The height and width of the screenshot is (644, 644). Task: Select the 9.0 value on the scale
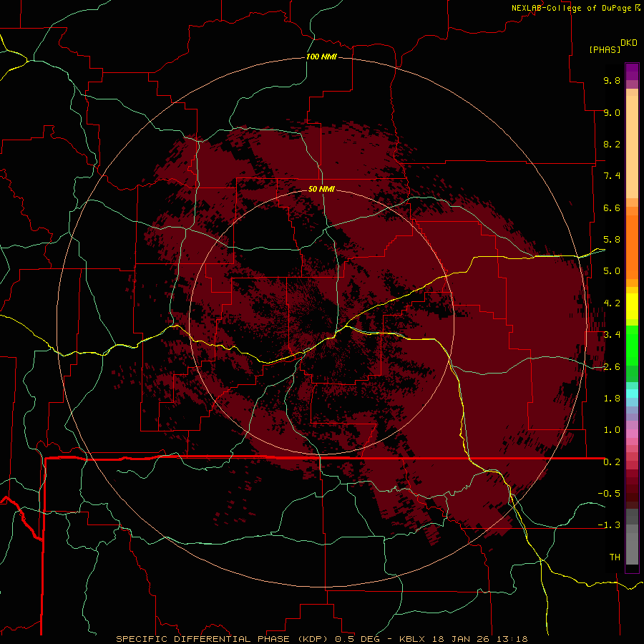[x=612, y=112]
